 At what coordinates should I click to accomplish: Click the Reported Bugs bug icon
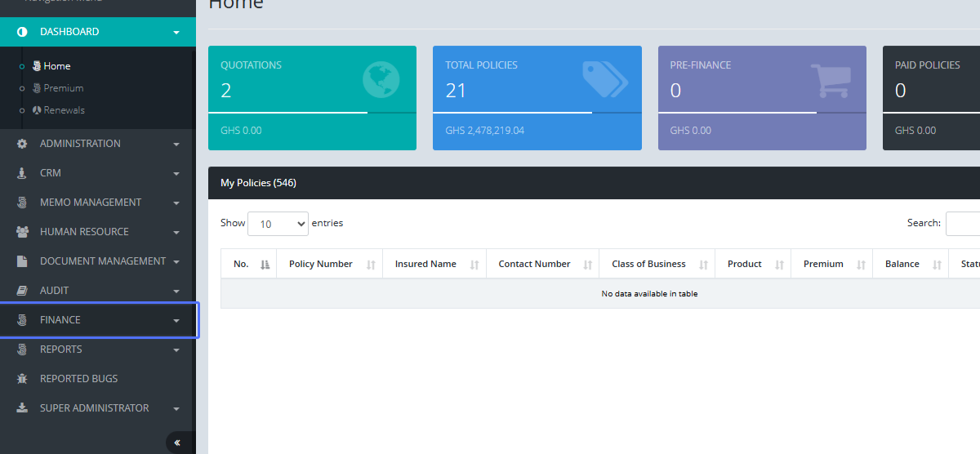tap(22, 379)
